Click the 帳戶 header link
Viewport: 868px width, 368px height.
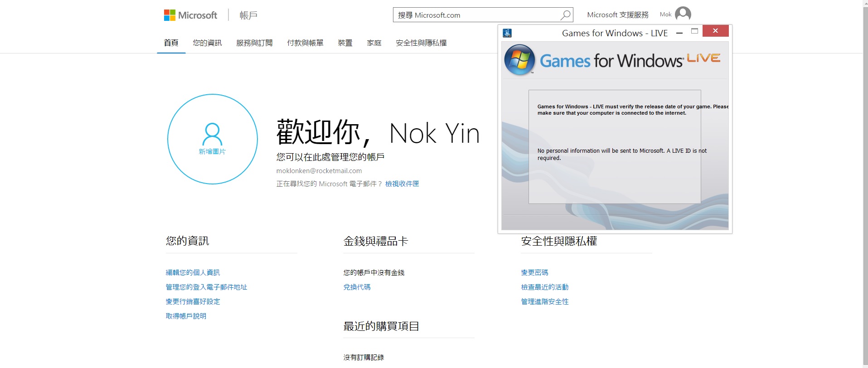(248, 15)
